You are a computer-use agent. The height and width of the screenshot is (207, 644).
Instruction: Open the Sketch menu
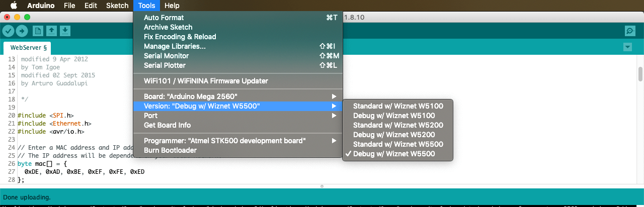click(117, 6)
